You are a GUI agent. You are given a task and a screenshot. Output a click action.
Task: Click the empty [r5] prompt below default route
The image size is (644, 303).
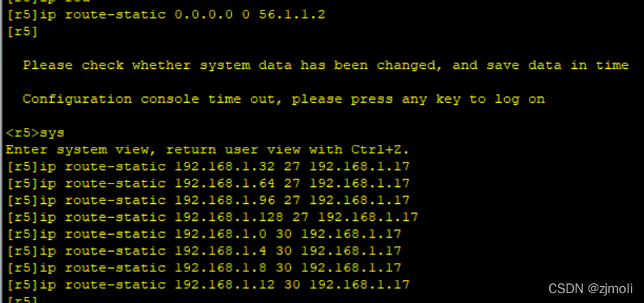pos(21,32)
